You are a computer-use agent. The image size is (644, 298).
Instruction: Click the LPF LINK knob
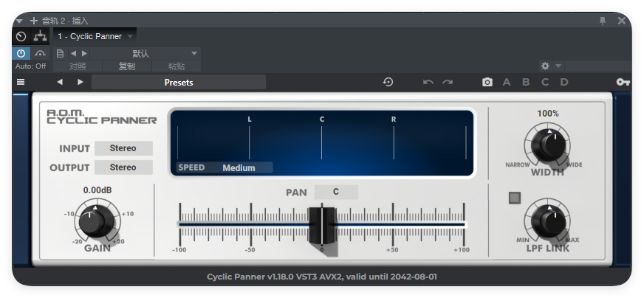[548, 220]
